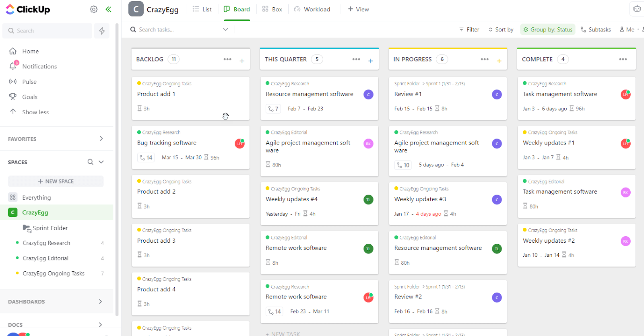Click the sidebar Search field
Image resolution: width=644 pixels, height=336 pixels.
[x=47, y=31]
